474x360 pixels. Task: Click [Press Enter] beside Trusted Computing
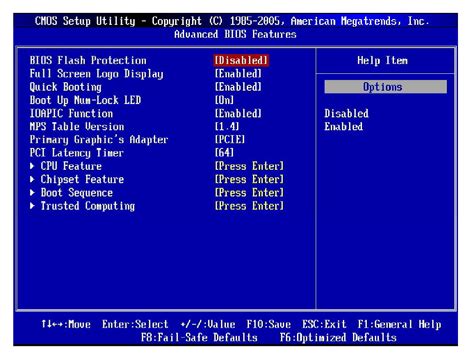point(249,206)
